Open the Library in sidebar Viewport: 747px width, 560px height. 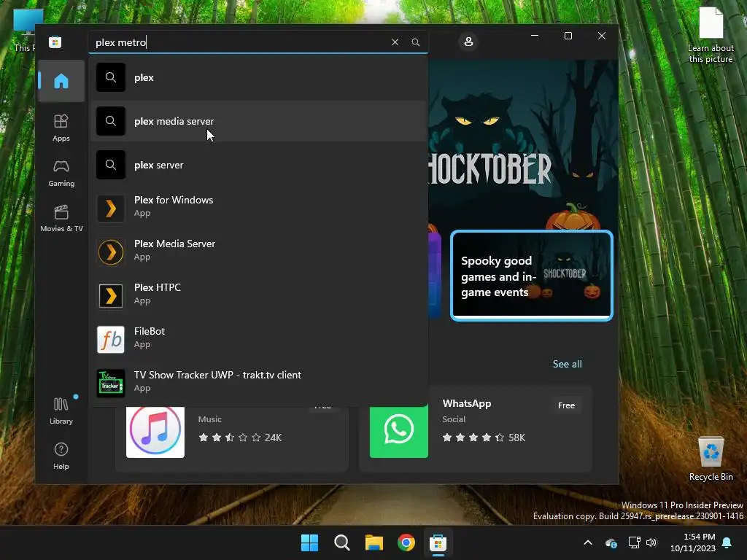(x=61, y=411)
